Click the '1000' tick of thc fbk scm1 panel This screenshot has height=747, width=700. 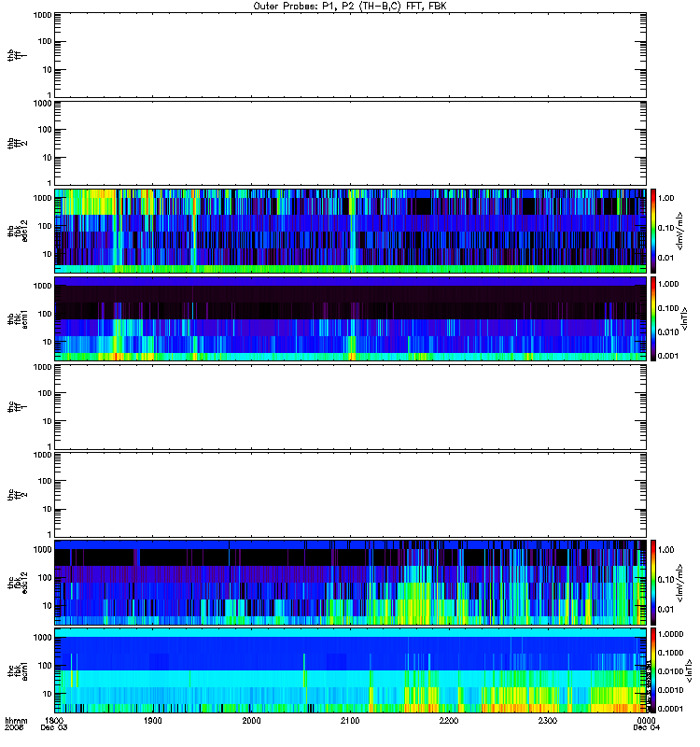point(42,638)
